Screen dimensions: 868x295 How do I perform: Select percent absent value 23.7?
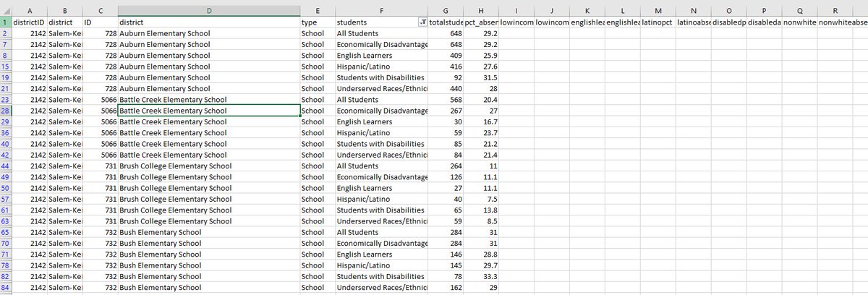pyautogui.click(x=481, y=133)
